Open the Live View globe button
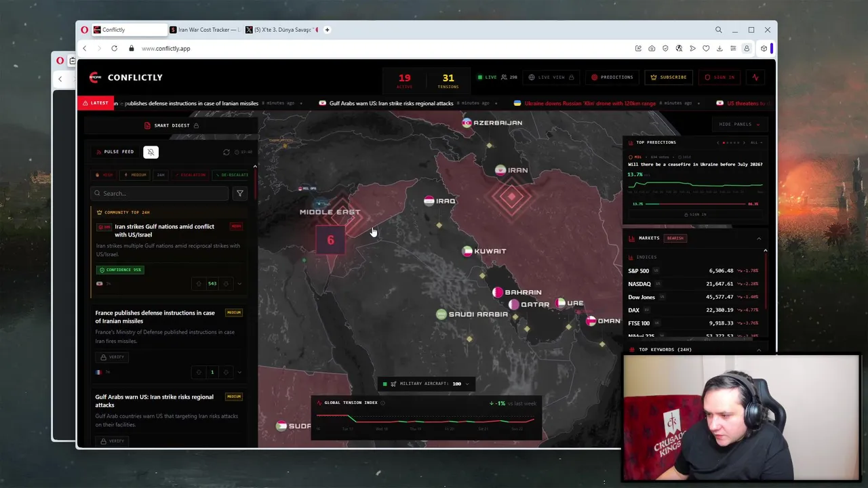This screenshot has height=488, width=868. (x=551, y=77)
